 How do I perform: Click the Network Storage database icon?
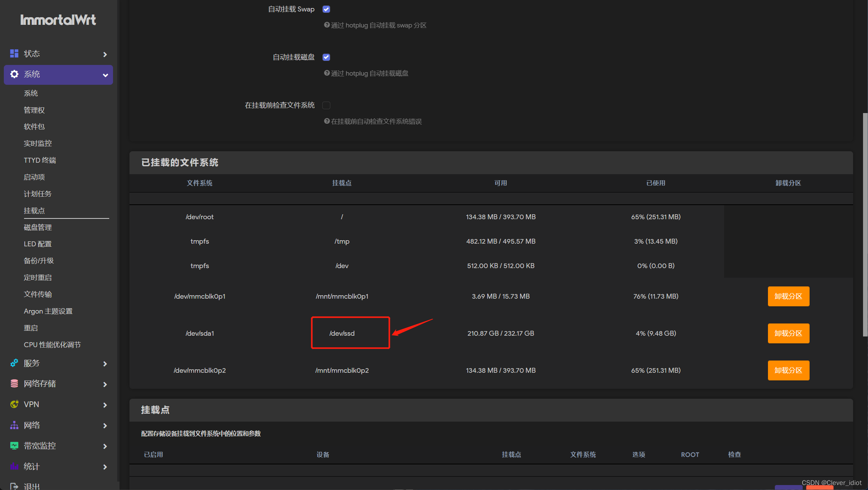click(14, 383)
